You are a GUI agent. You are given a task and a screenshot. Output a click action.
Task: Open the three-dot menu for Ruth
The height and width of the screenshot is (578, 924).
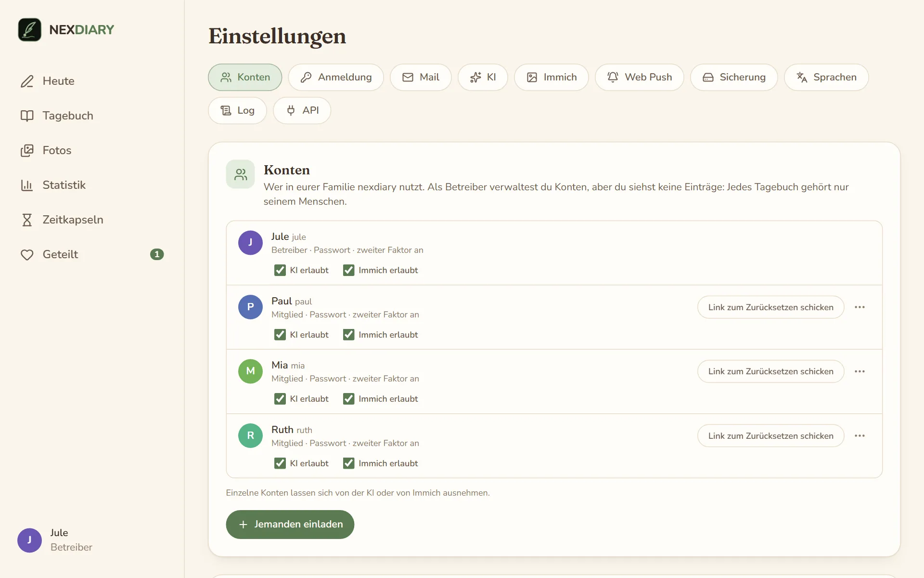tap(860, 436)
